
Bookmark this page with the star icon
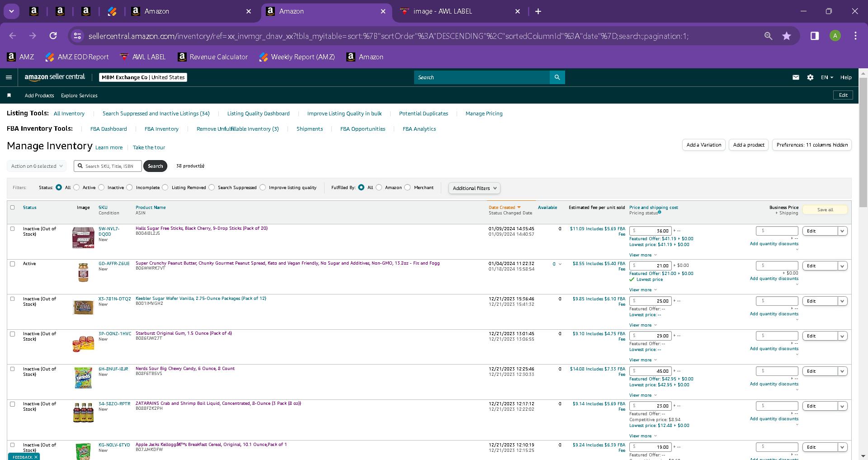coord(787,36)
